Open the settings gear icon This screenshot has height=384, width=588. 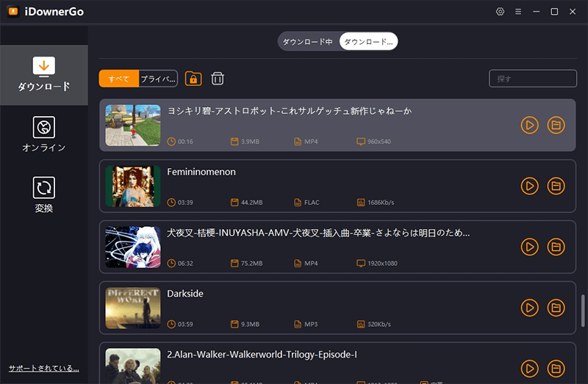(500, 12)
